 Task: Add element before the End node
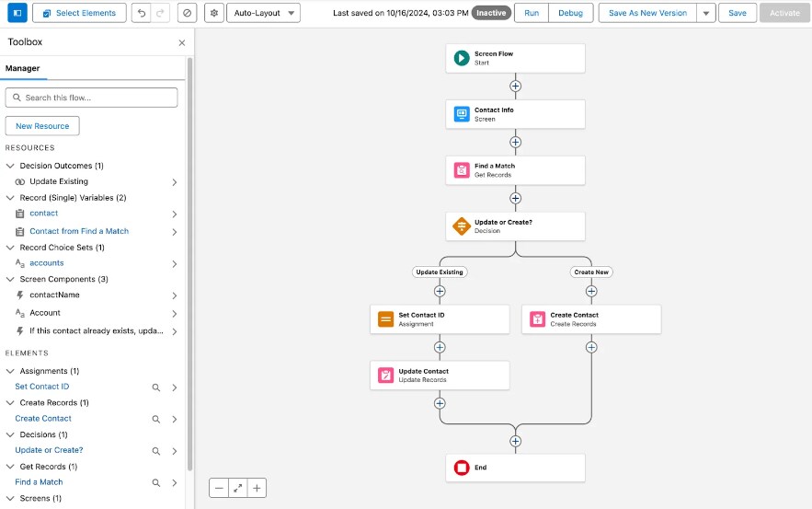pos(515,441)
